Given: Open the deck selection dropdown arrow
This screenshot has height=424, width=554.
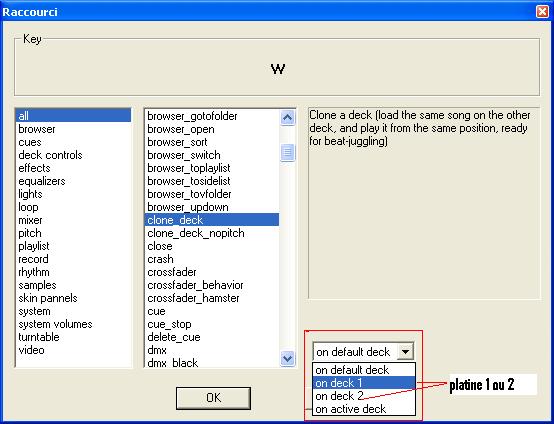Looking at the screenshot, I should coord(405,352).
